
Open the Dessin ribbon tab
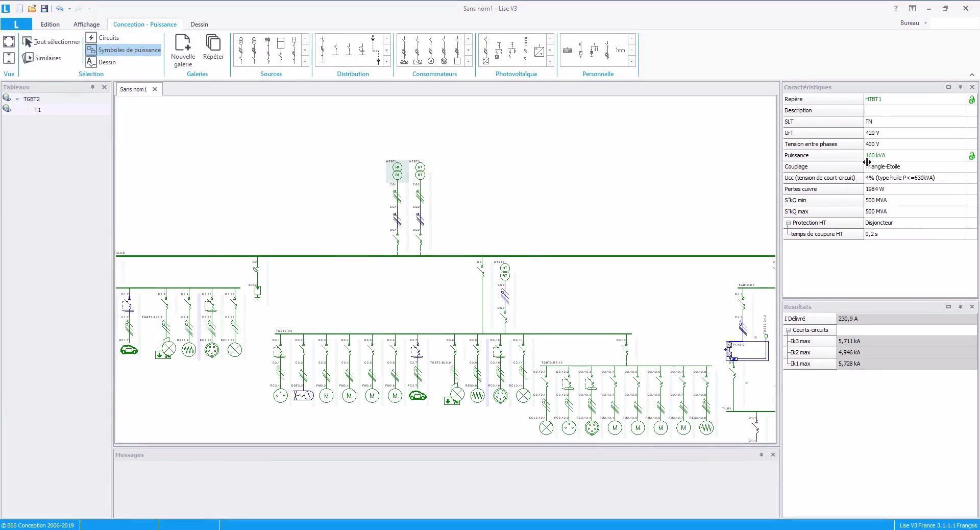point(199,24)
